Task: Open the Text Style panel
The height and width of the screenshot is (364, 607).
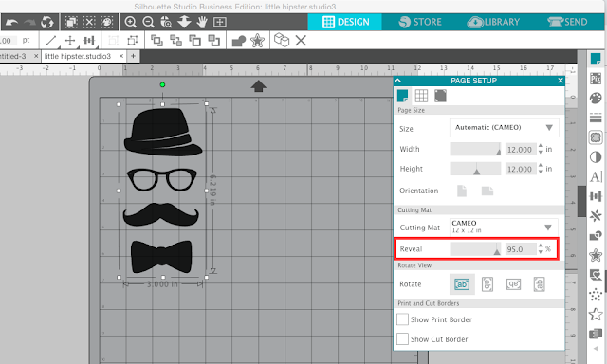Action: coord(596,176)
